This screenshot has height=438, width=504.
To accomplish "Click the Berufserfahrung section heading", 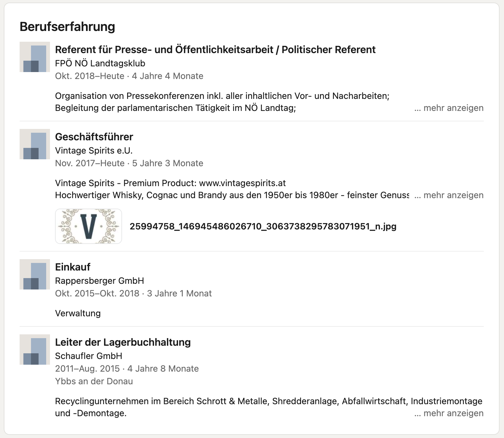I will tap(67, 27).
